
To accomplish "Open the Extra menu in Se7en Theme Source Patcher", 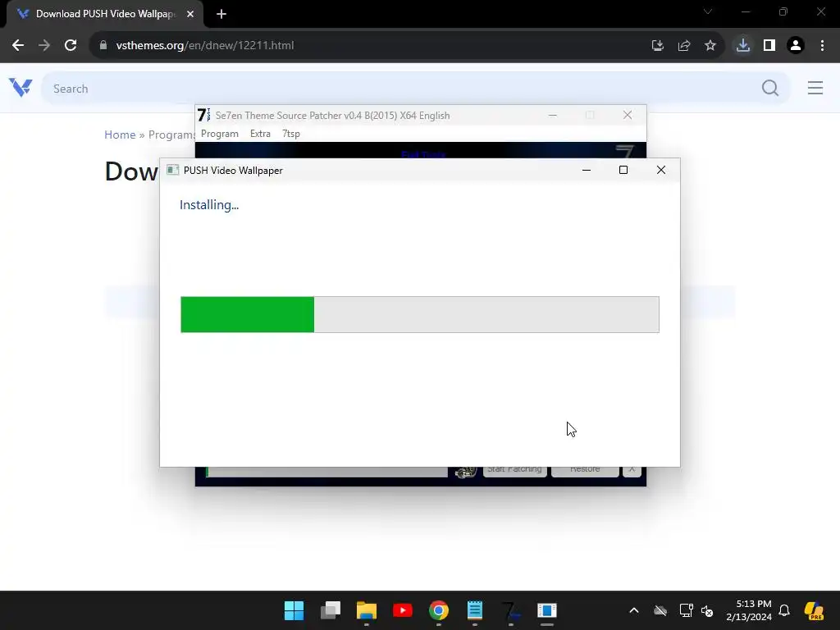I will pos(260,134).
